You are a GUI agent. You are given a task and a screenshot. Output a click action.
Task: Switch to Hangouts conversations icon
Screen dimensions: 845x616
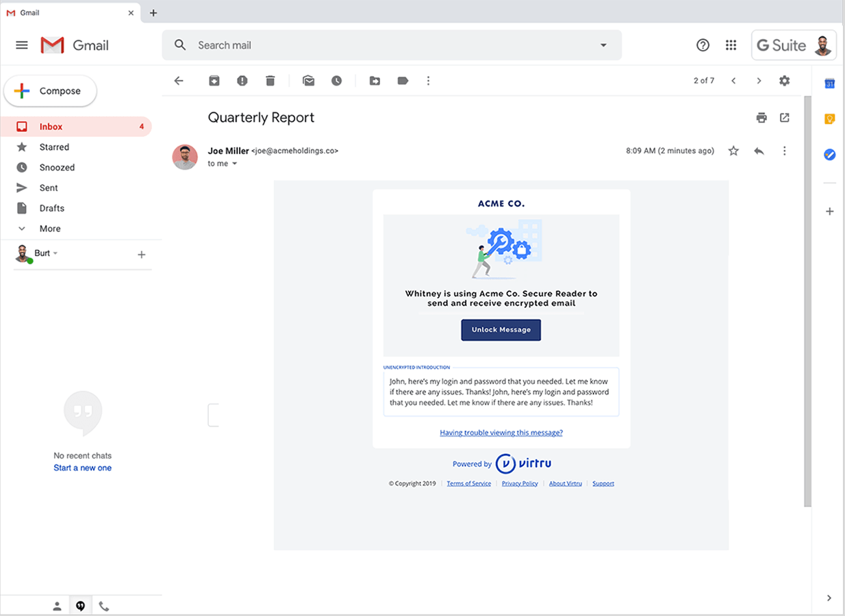[x=81, y=606]
